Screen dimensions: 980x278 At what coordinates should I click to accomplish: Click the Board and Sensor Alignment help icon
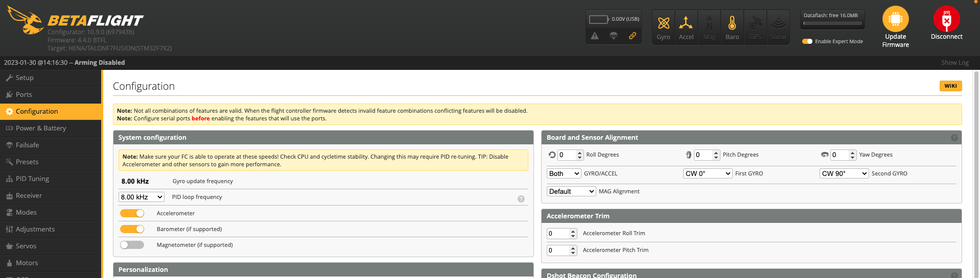coord(954,138)
